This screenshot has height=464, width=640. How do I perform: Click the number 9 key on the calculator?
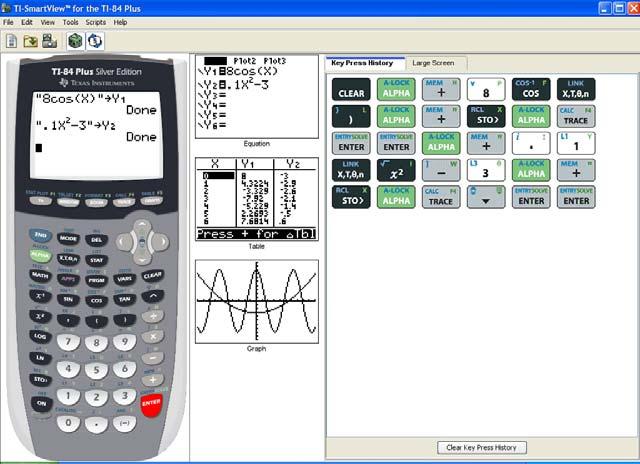pos(124,342)
